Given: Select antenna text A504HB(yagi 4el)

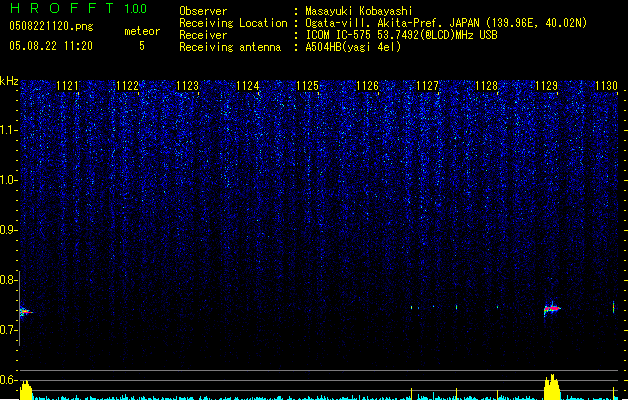Looking at the screenshot, I should tap(353, 47).
